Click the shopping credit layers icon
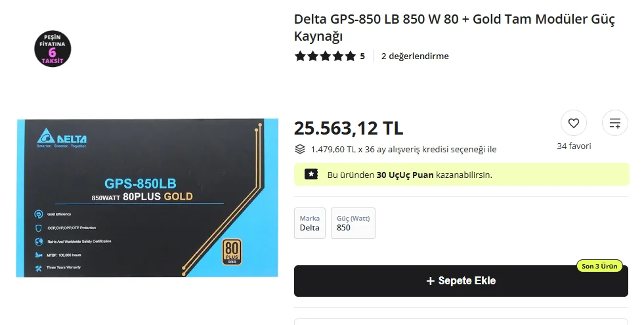644x325 pixels. point(300,149)
